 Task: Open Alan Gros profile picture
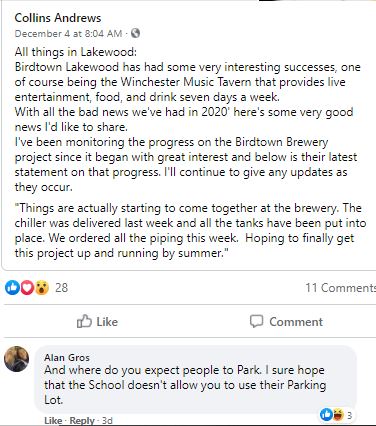click(16, 359)
